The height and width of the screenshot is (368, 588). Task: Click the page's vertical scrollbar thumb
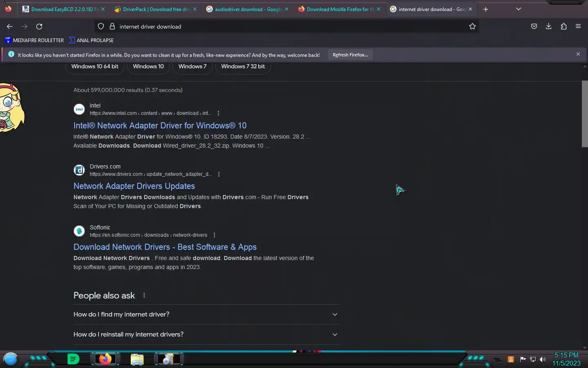(x=585, y=114)
